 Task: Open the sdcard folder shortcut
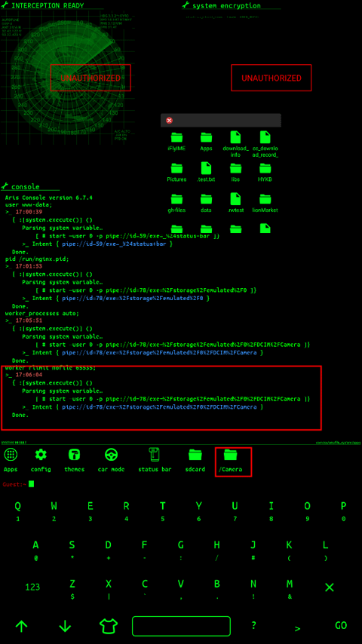195,455
